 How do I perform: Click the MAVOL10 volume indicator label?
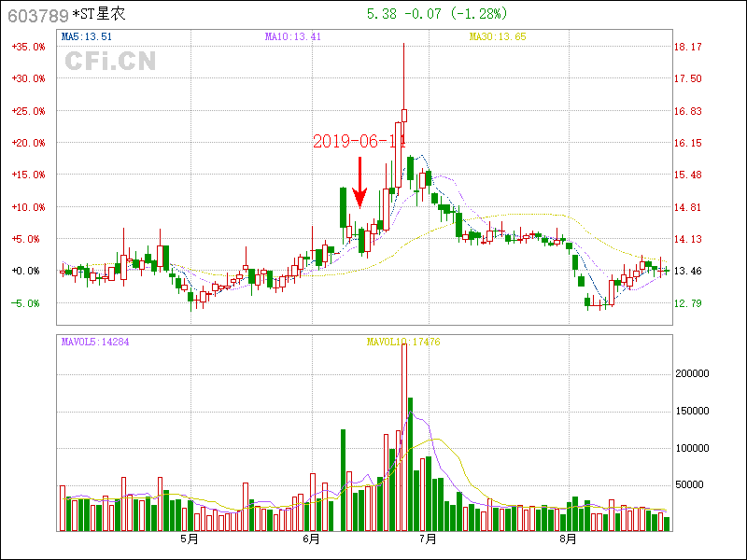[402, 342]
